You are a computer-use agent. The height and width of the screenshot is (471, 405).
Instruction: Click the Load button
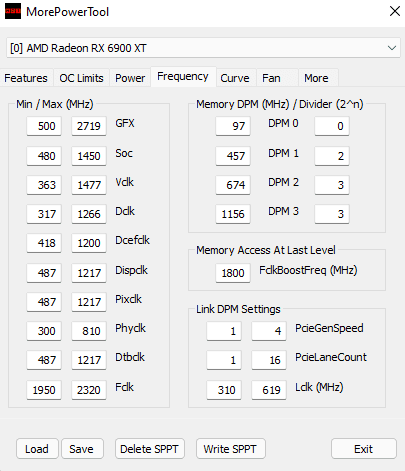pyautogui.click(x=37, y=449)
